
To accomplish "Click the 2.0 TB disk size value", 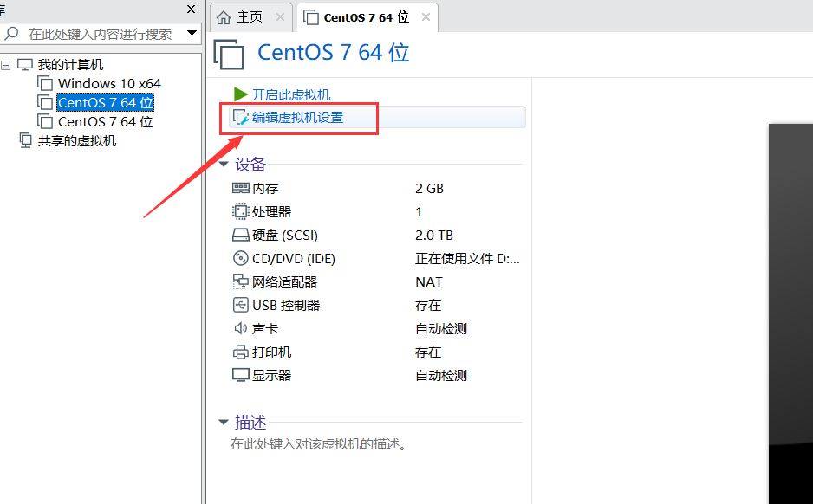I will pyautogui.click(x=434, y=236).
